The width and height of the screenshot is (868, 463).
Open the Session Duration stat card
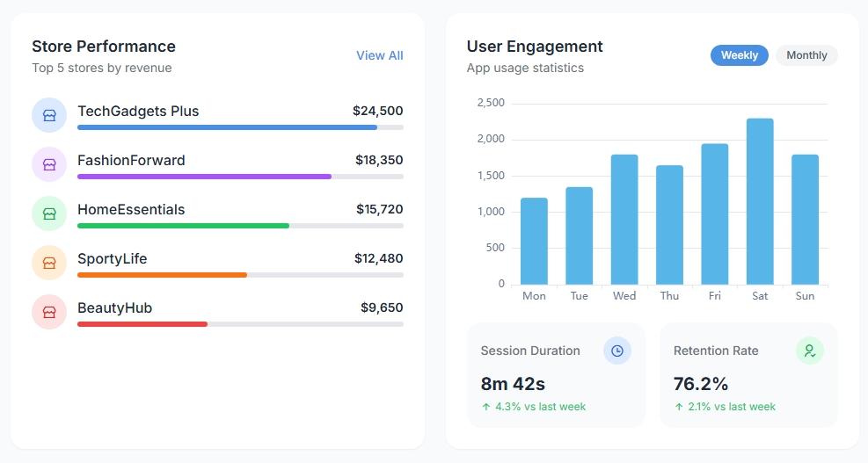(x=556, y=375)
